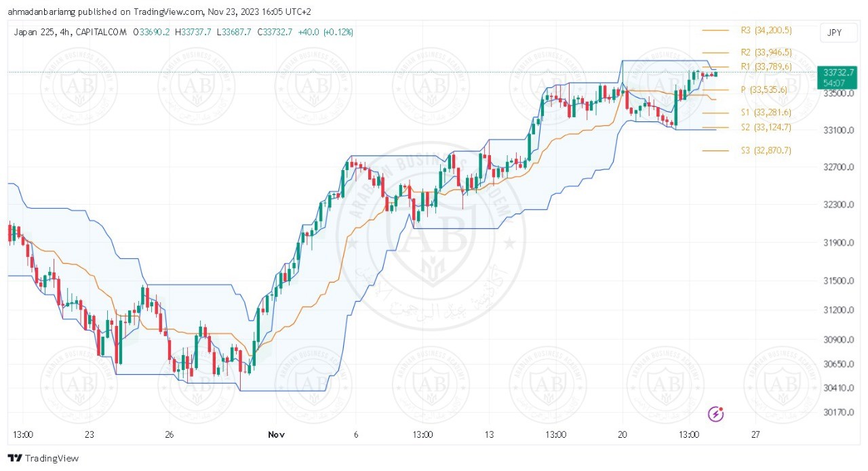Click the 32300.0 price axis label
The image size is (868, 471).
[x=837, y=204]
